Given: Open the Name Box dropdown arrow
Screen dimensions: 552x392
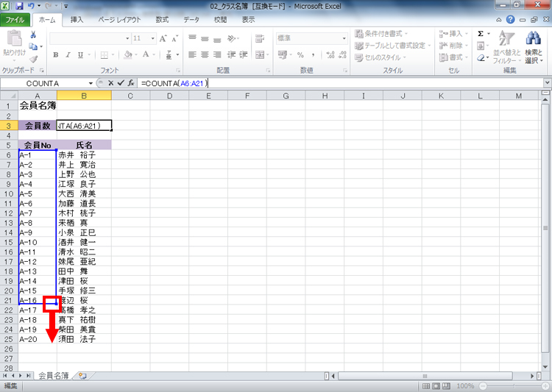Looking at the screenshot, I should pyautogui.click(x=91, y=83).
